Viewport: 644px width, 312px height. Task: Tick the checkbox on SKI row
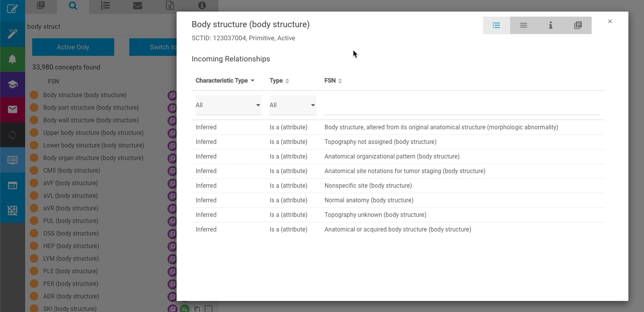[x=208, y=309]
